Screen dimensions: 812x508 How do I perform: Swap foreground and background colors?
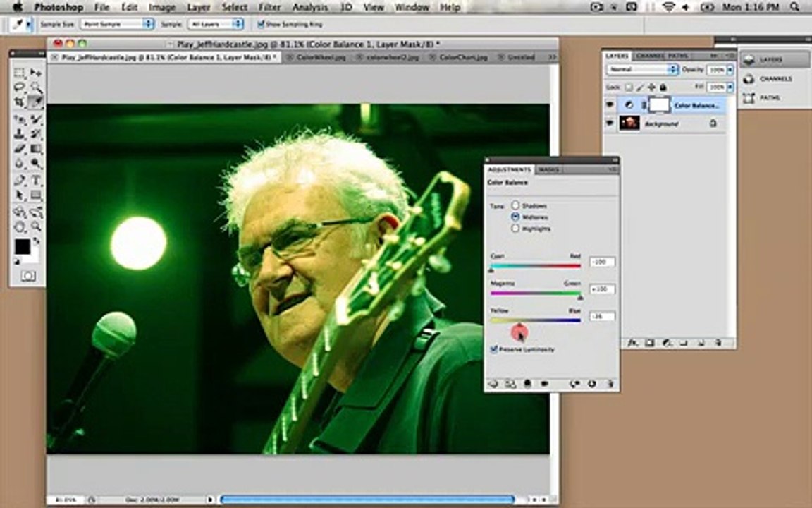tap(36, 241)
